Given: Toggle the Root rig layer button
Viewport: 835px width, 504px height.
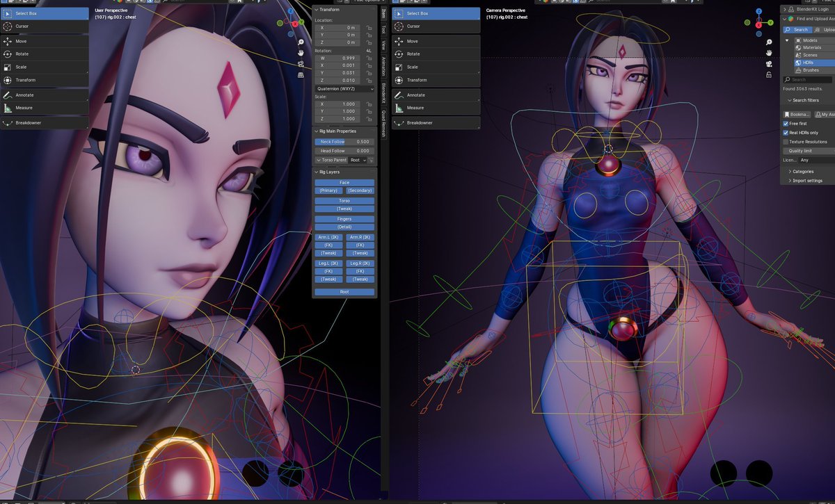Looking at the screenshot, I should click(x=344, y=292).
